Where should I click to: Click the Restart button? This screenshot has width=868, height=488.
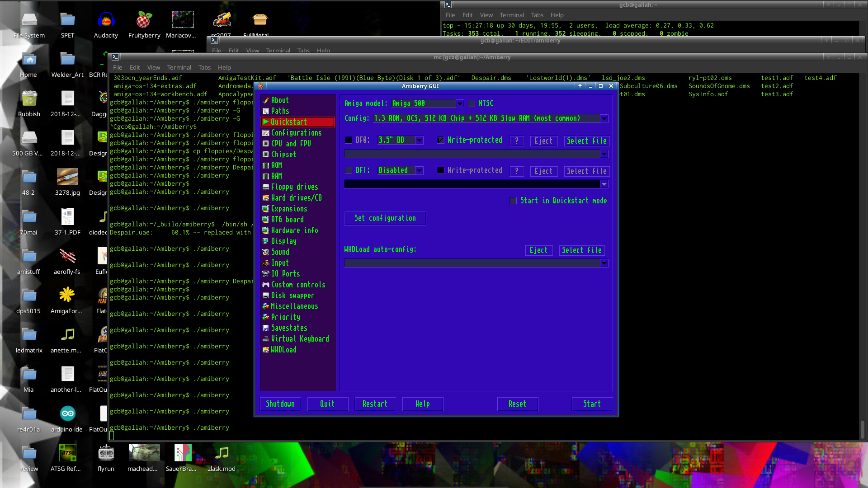click(x=375, y=404)
